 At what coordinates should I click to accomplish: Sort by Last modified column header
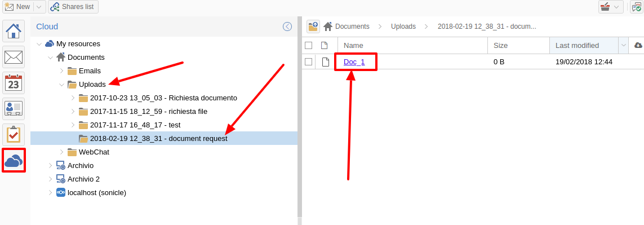[x=584, y=45]
